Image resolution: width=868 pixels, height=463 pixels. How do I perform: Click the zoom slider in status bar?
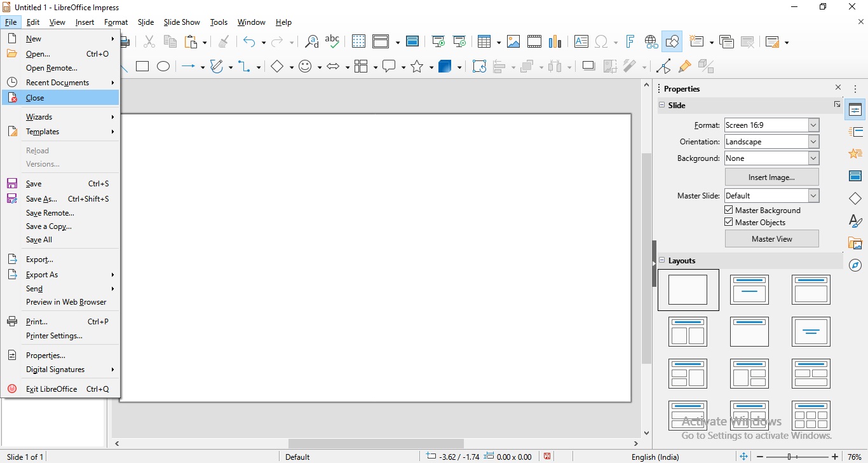tap(789, 457)
